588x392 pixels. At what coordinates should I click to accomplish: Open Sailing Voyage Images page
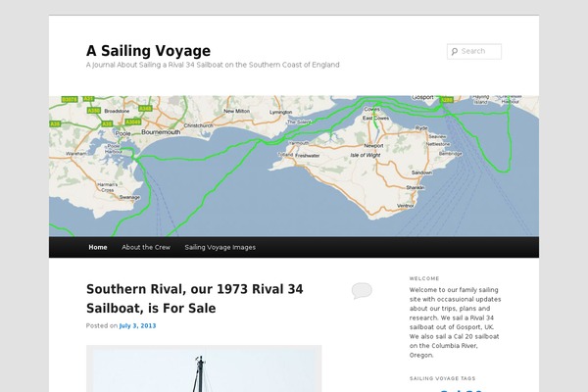click(x=220, y=247)
